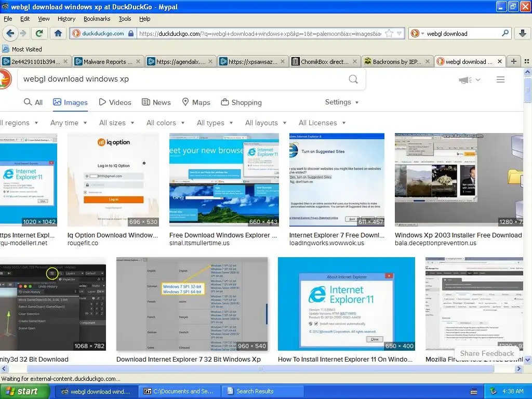The height and width of the screenshot is (399, 532).
Task: Click the Share Feedback button
Action: tap(487, 353)
